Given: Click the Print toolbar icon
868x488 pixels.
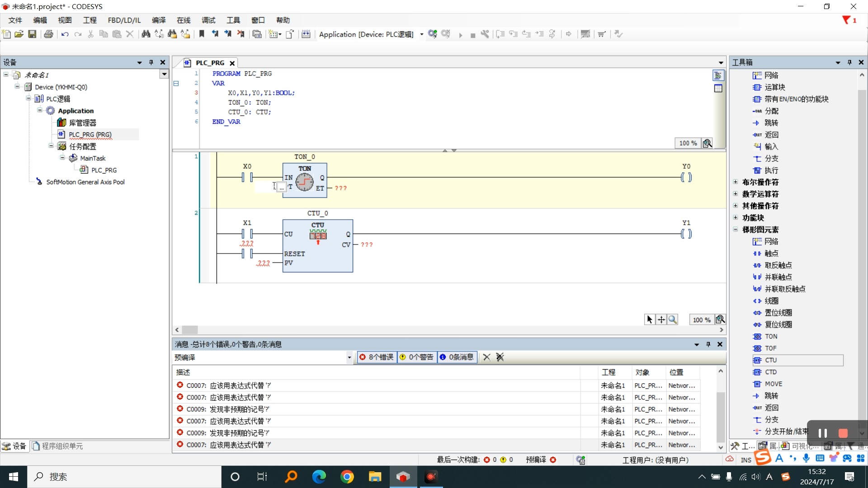Looking at the screenshot, I should click(x=48, y=34).
